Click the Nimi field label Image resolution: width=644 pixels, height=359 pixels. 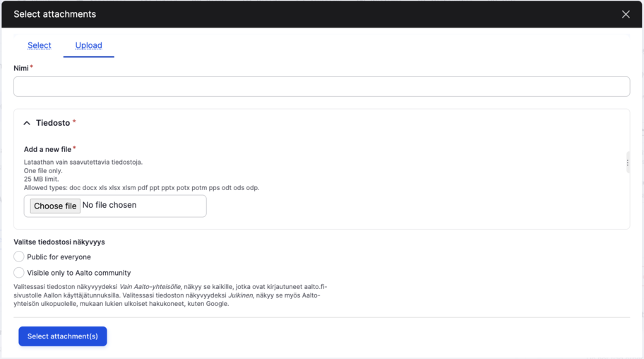(x=21, y=68)
